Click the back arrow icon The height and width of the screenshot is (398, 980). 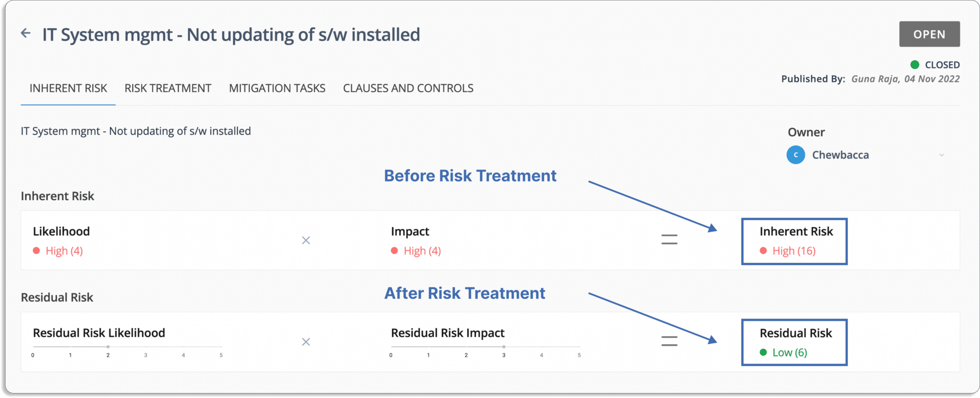[26, 34]
